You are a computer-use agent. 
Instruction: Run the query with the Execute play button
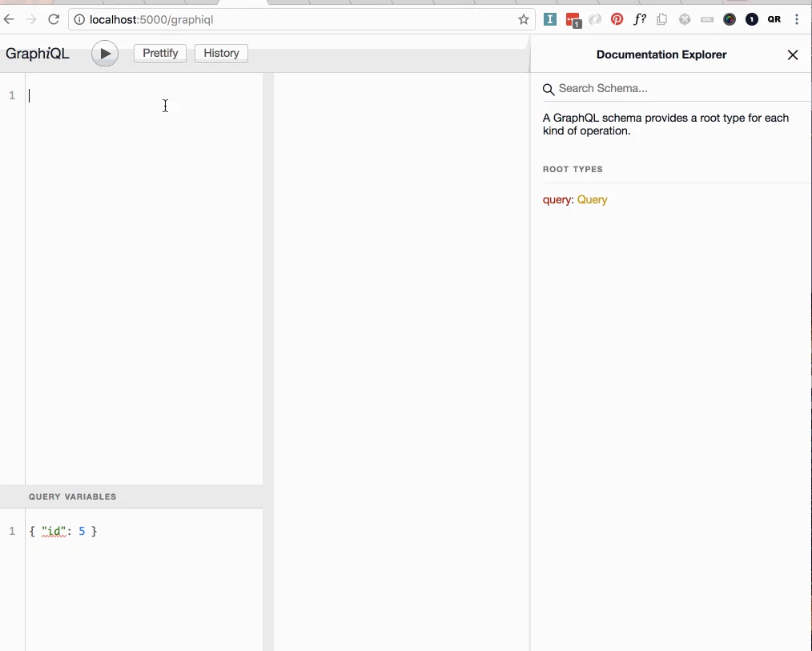pos(105,54)
